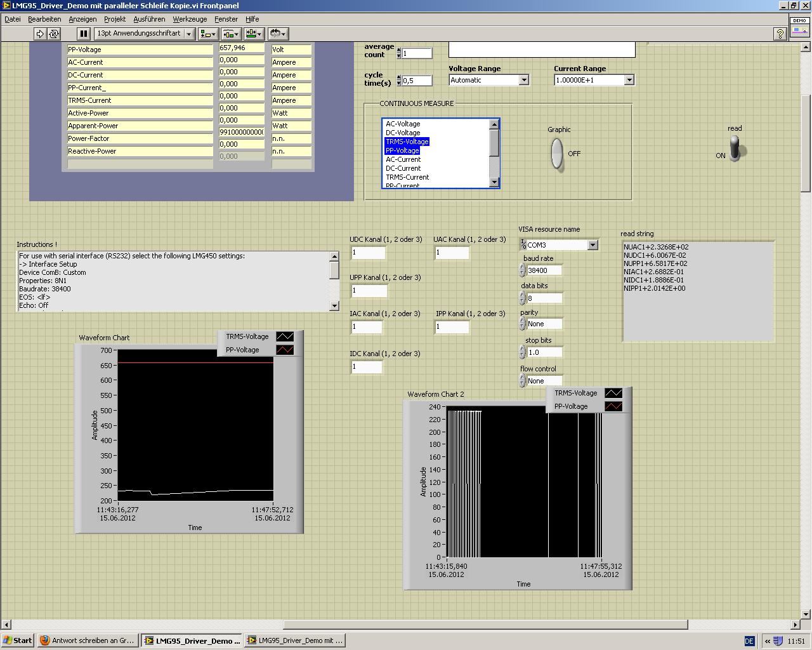
Task: Click the context help question mark icon
Action: click(x=780, y=34)
